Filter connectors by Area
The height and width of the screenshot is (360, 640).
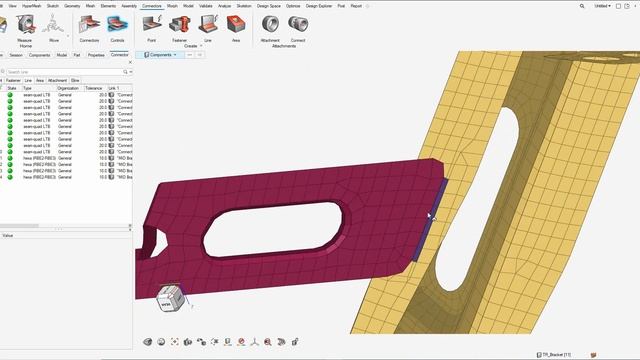coord(40,80)
